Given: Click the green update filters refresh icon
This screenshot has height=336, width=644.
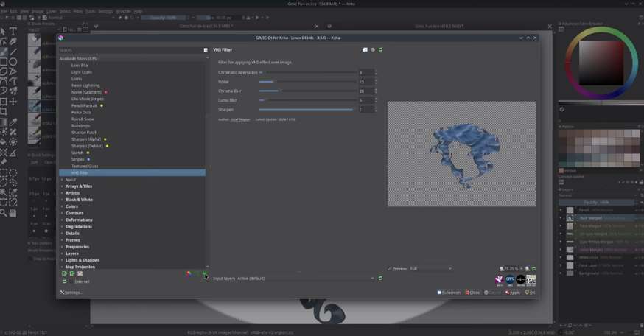Looking at the screenshot, I should tap(65, 281).
